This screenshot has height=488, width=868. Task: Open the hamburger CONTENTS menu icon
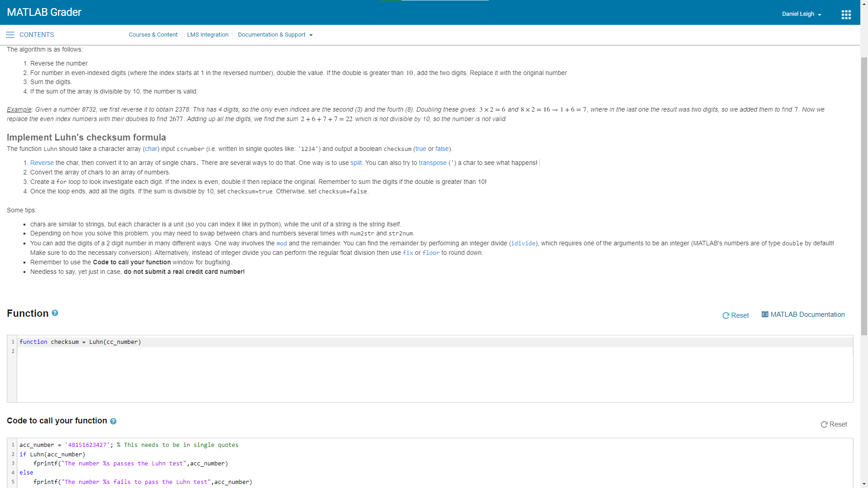pos(10,35)
